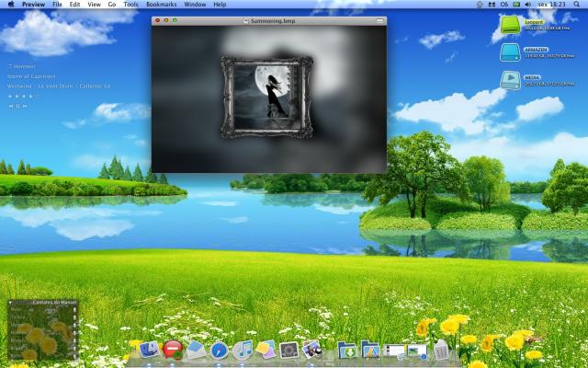The height and width of the screenshot is (368, 588).
Task: Open the MEDIA drive icon
Action: tap(511, 80)
